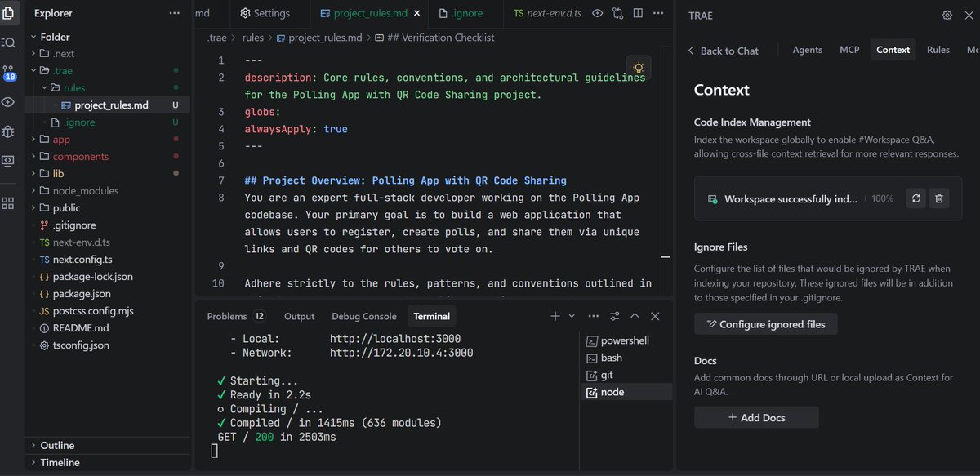
Task: Open the terminal profile dropdown chevron
Action: coord(570,316)
